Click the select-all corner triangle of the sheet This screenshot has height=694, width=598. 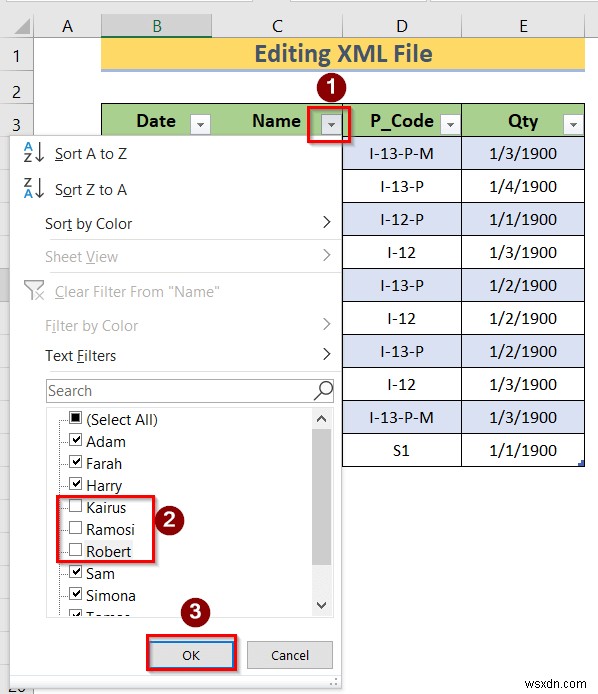pyautogui.click(x=22, y=27)
